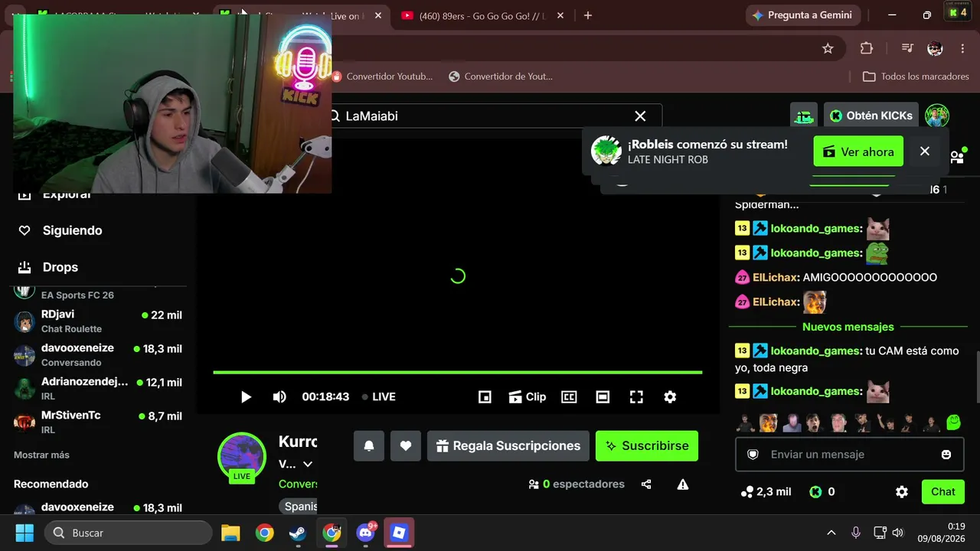This screenshot has width=980, height=551.
Task: Clear the LaMaiabi search field
Action: point(640,116)
